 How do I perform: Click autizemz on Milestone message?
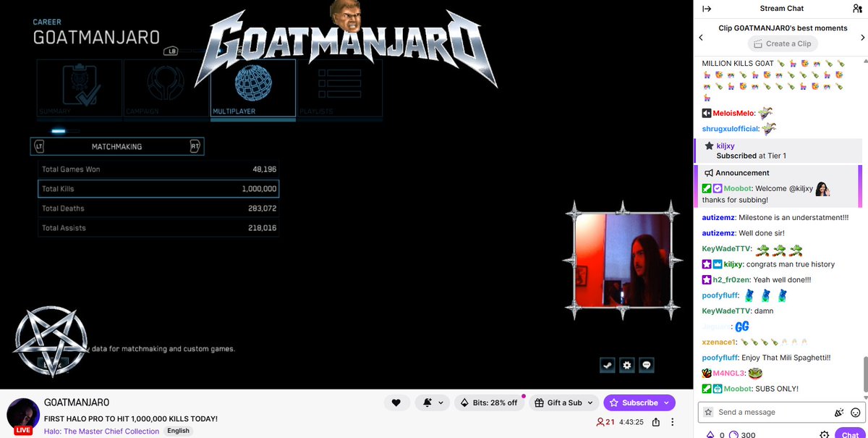718,217
